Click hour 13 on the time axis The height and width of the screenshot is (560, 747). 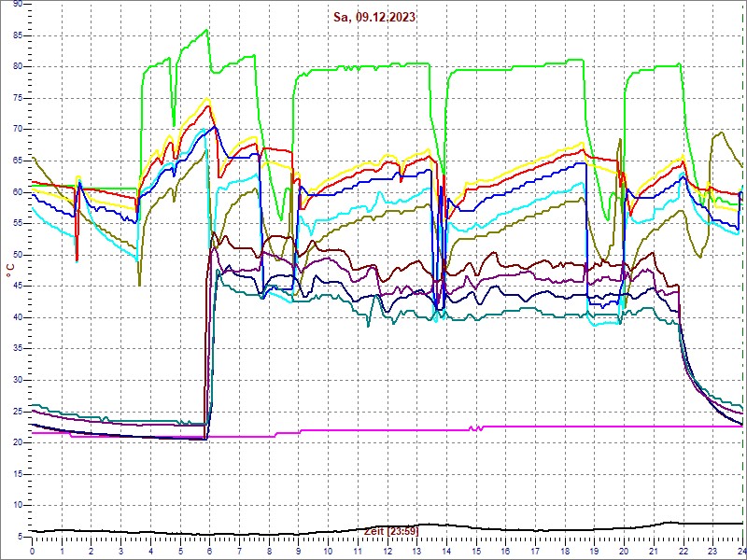pyautogui.click(x=416, y=551)
